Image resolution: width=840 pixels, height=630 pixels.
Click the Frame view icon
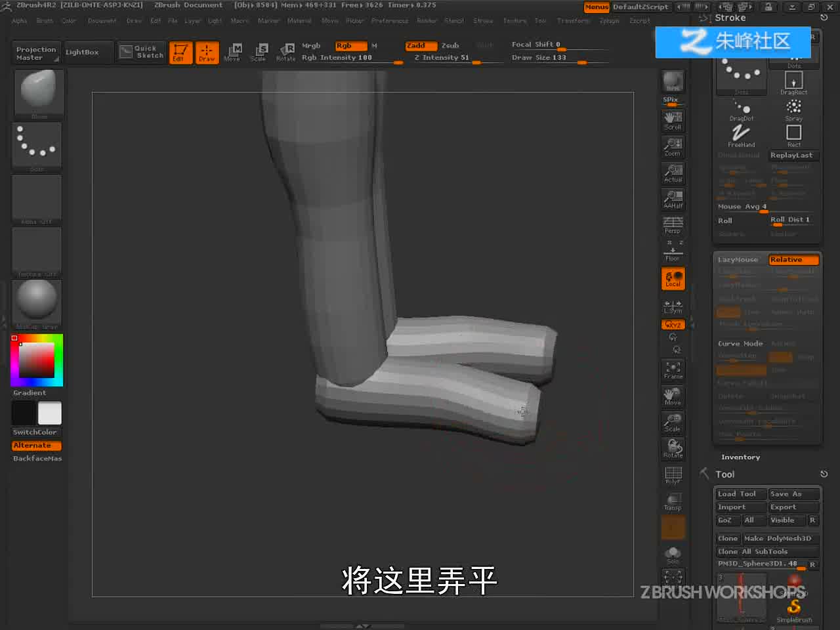(673, 370)
